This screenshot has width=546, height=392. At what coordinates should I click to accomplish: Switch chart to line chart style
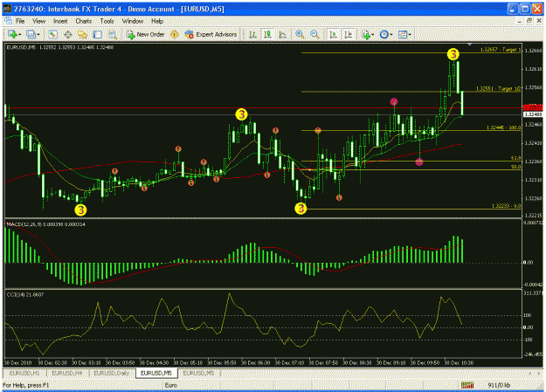click(x=282, y=34)
